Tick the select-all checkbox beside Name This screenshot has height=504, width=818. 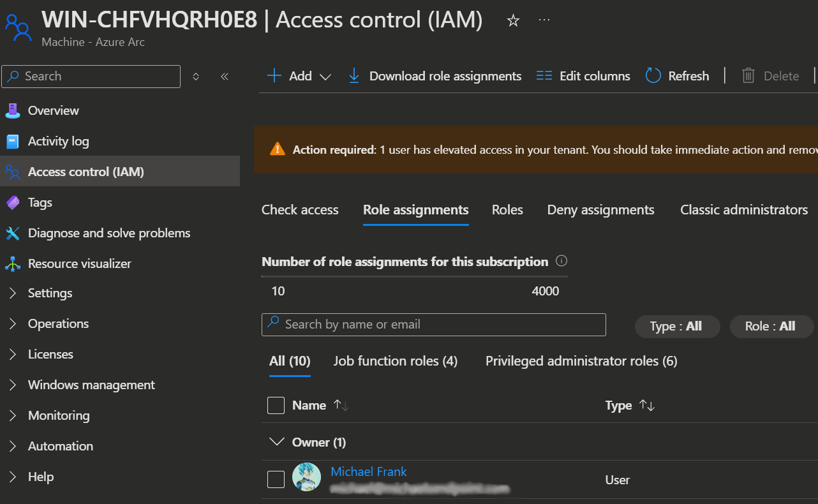click(x=276, y=405)
